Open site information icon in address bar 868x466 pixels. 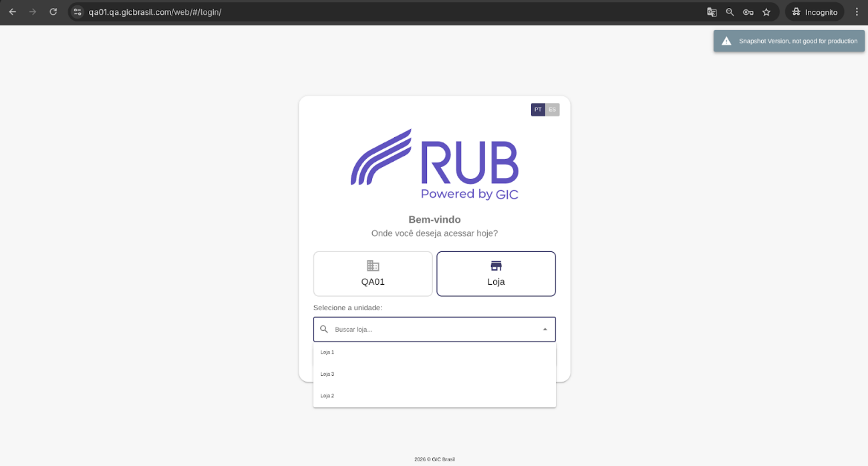click(x=78, y=12)
